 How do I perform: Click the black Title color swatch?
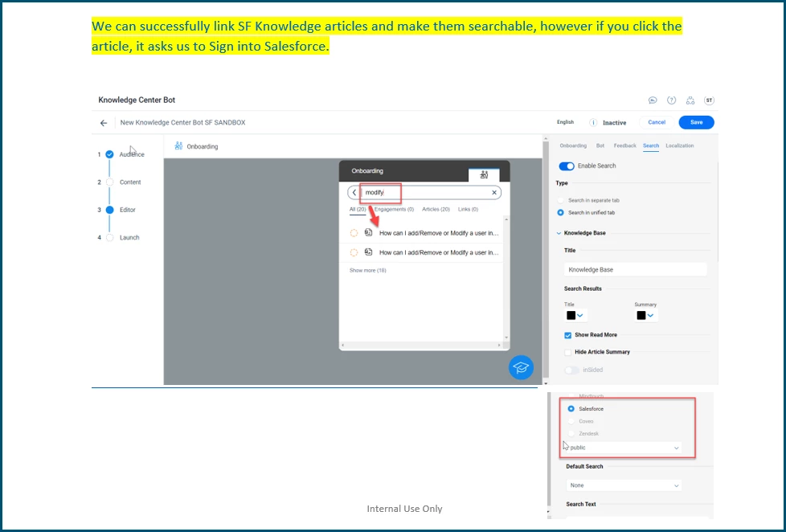pyautogui.click(x=571, y=315)
